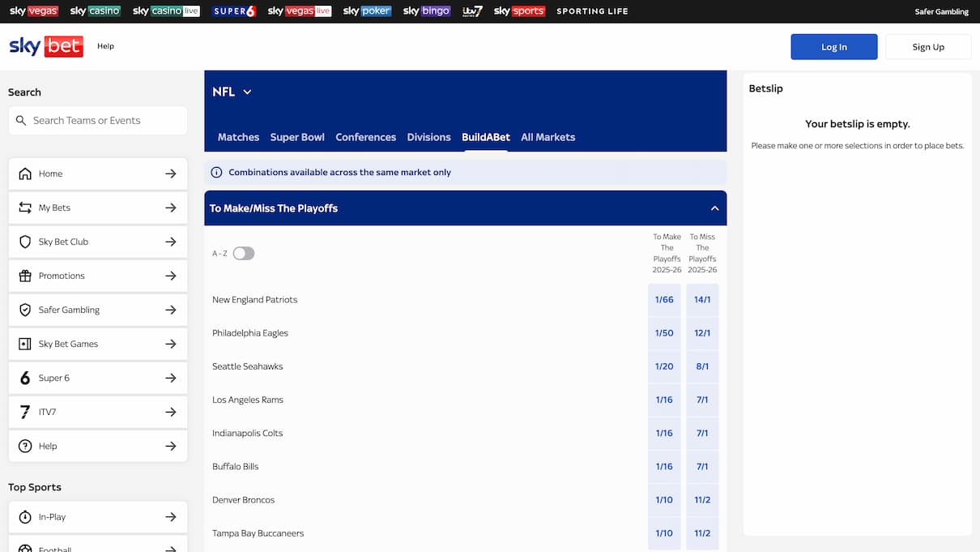Open Super 6 via its icon
Screen dimensions: 980x552
click(x=27, y=378)
